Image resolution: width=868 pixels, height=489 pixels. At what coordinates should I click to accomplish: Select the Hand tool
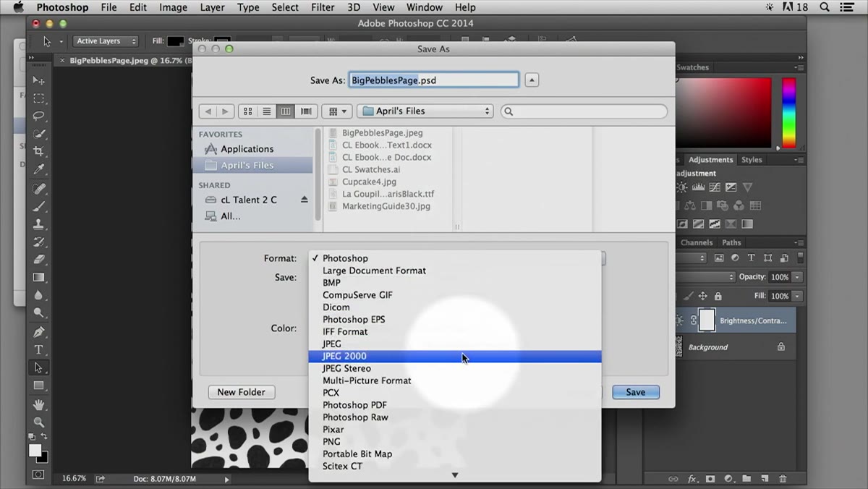click(39, 404)
